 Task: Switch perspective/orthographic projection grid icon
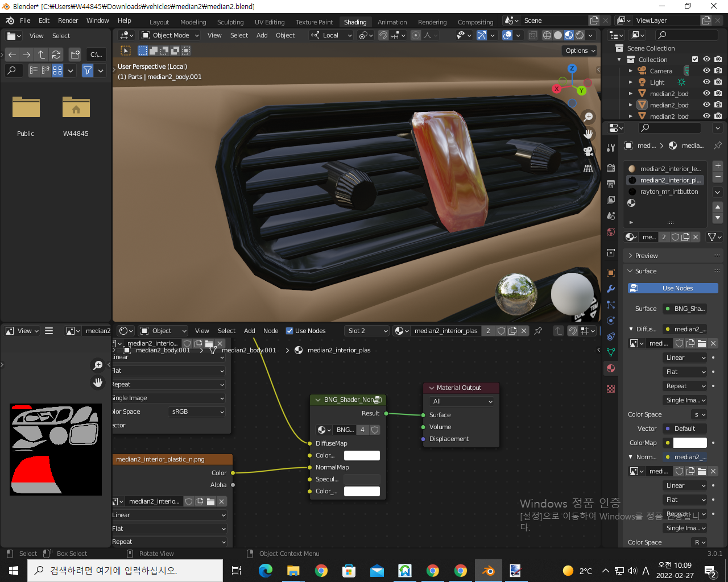tap(588, 169)
